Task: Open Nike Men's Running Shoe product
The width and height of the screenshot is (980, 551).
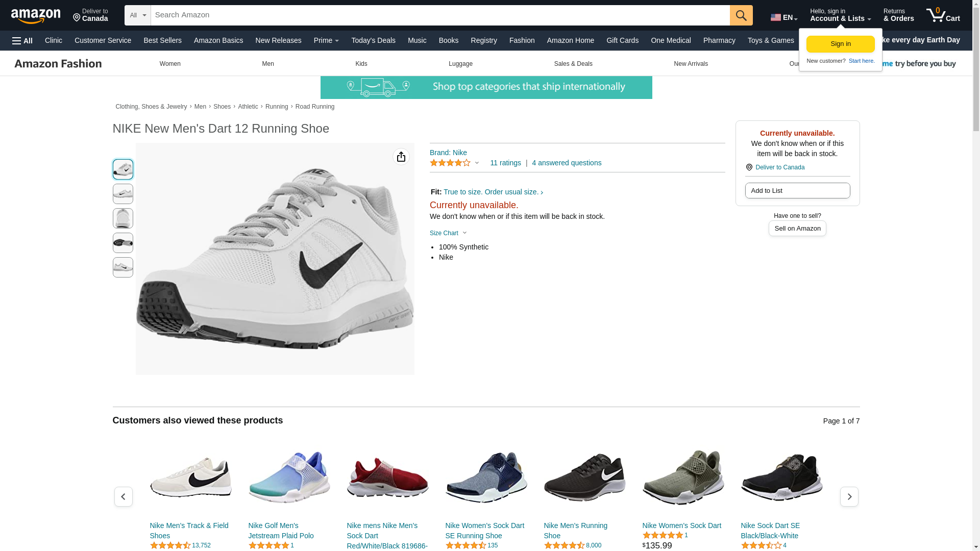Action: 575,531
